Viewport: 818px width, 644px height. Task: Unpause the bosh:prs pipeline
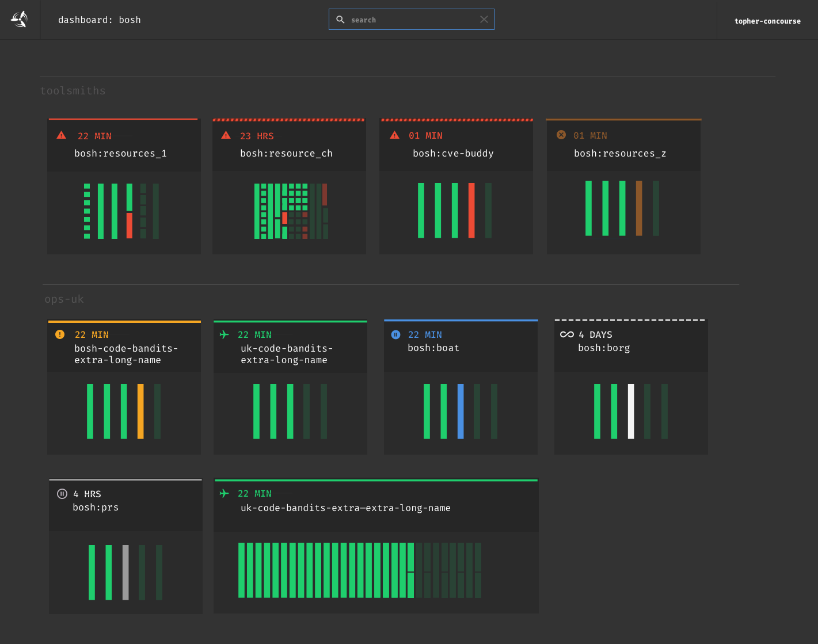pyautogui.click(x=62, y=493)
